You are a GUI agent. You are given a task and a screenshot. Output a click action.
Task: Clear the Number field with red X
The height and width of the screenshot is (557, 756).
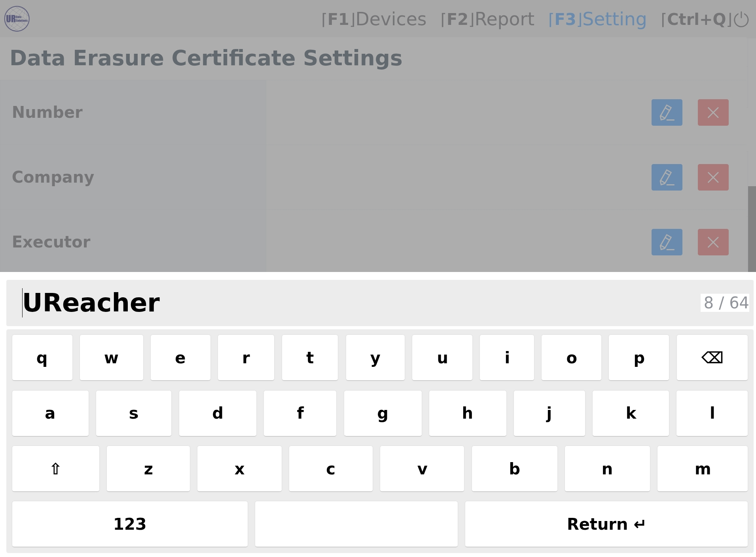pyautogui.click(x=713, y=113)
